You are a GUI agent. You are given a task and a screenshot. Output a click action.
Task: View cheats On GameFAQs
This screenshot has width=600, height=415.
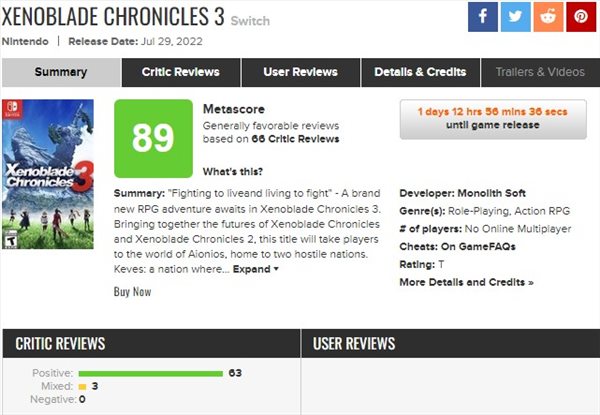[x=478, y=247]
